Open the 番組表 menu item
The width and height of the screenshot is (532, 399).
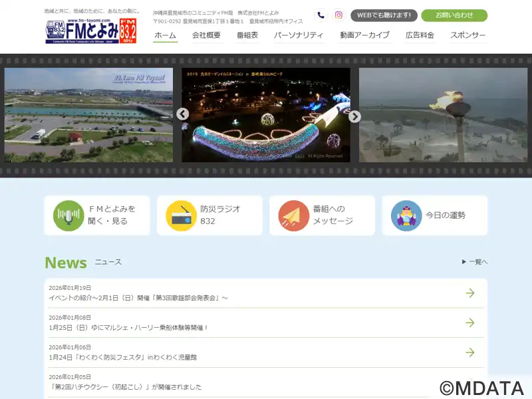247,35
